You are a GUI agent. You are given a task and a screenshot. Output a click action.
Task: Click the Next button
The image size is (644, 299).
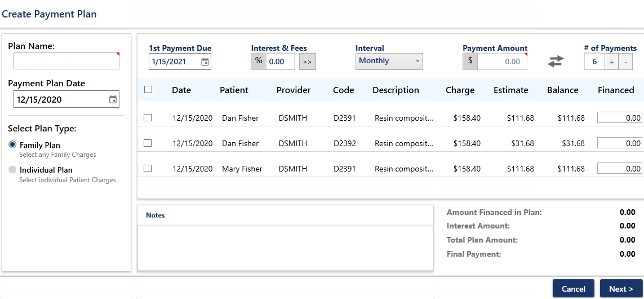pyautogui.click(x=621, y=289)
